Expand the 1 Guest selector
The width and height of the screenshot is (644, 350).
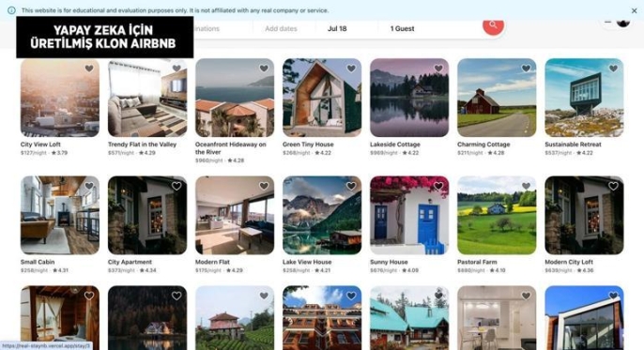[402, 29]
